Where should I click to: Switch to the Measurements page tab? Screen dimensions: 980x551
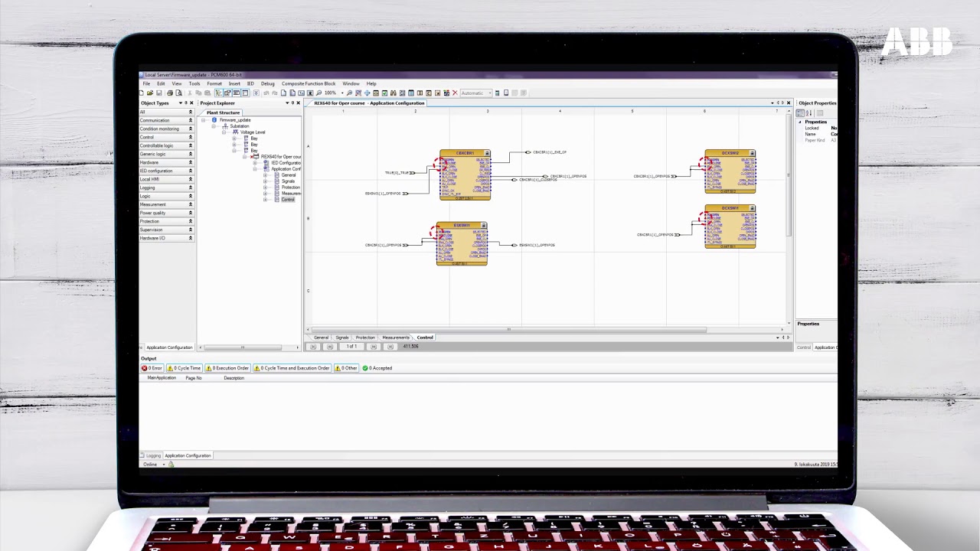pos(396,337)
